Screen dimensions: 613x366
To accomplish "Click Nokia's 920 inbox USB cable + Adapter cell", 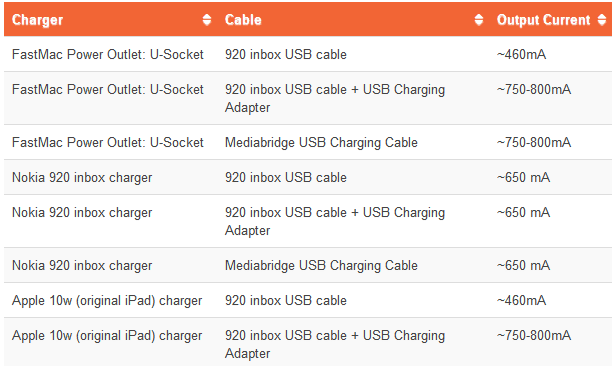I will (x=335, y=221).
